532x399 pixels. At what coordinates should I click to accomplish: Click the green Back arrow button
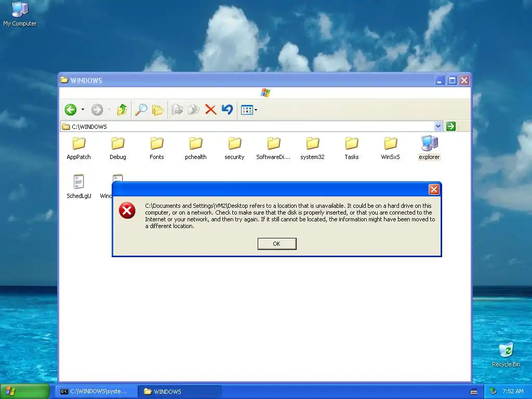pos(71,110)
